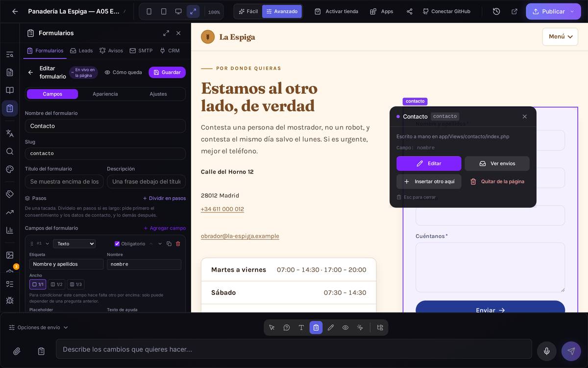Expand Formularios panel to full size

click(166, 33)
